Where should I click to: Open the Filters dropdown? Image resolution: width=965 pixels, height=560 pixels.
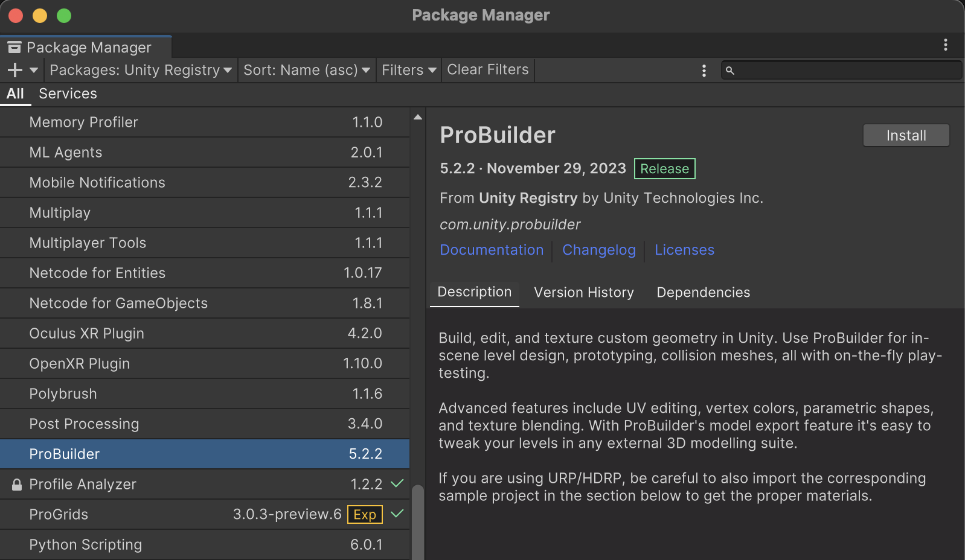[408, 70]
